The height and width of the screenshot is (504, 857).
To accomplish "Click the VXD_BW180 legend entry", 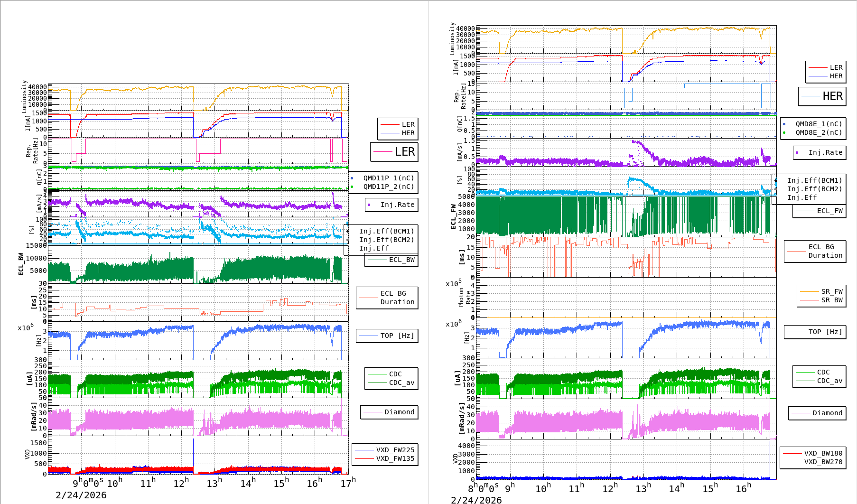I will point(823,453).
